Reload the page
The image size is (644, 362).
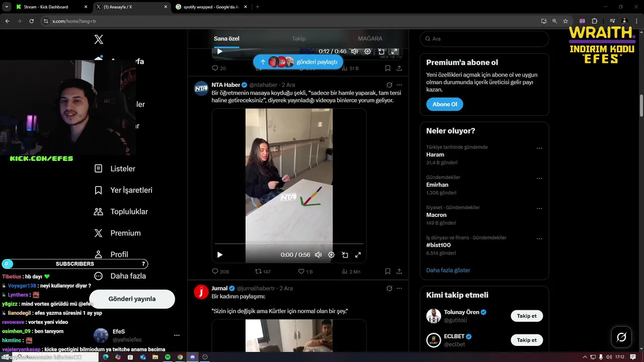31,21
